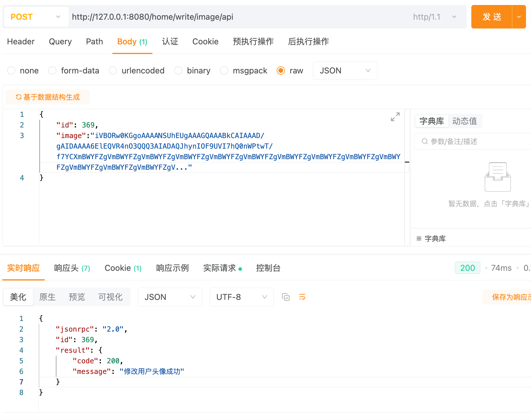
Task: Select the 美化 view mode
Action: click(x=18, y=297)
